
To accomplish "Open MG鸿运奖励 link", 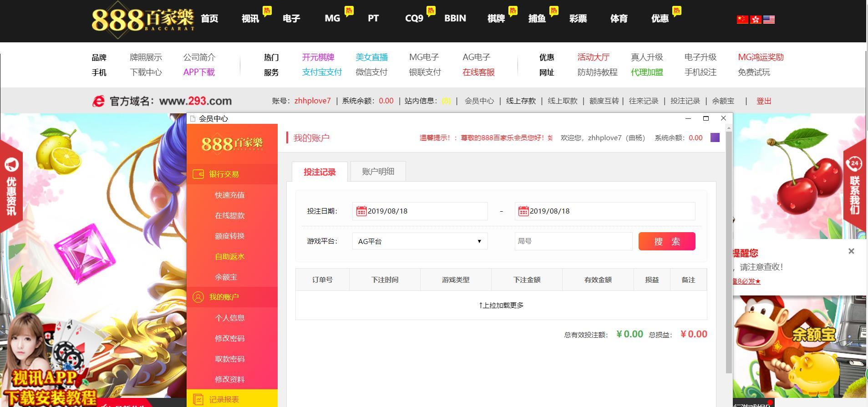I will click(x=761, y=57).
